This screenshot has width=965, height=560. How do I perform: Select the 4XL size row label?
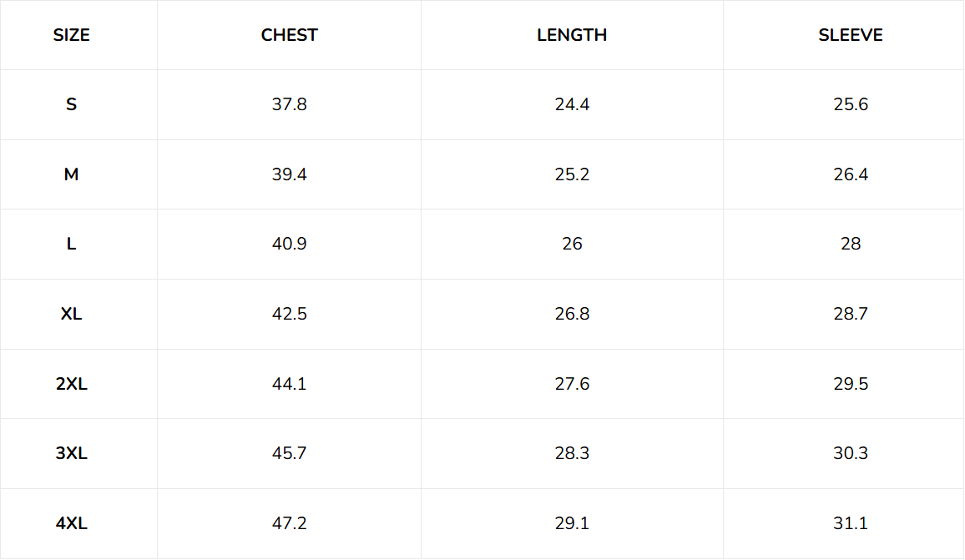point(72,523)
